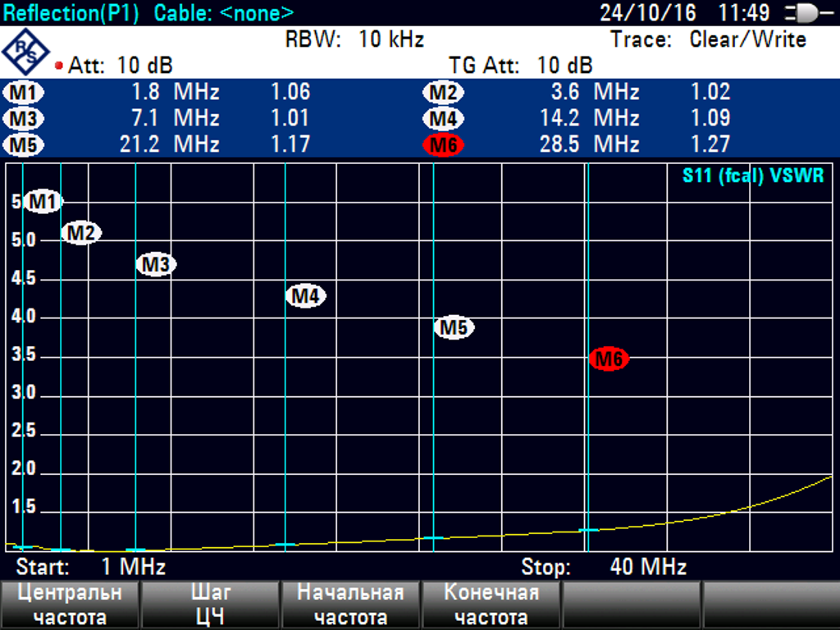Click the red dot beside Att 10 dB
This screenshot has height=630, width=840.
tap(59, 66)
